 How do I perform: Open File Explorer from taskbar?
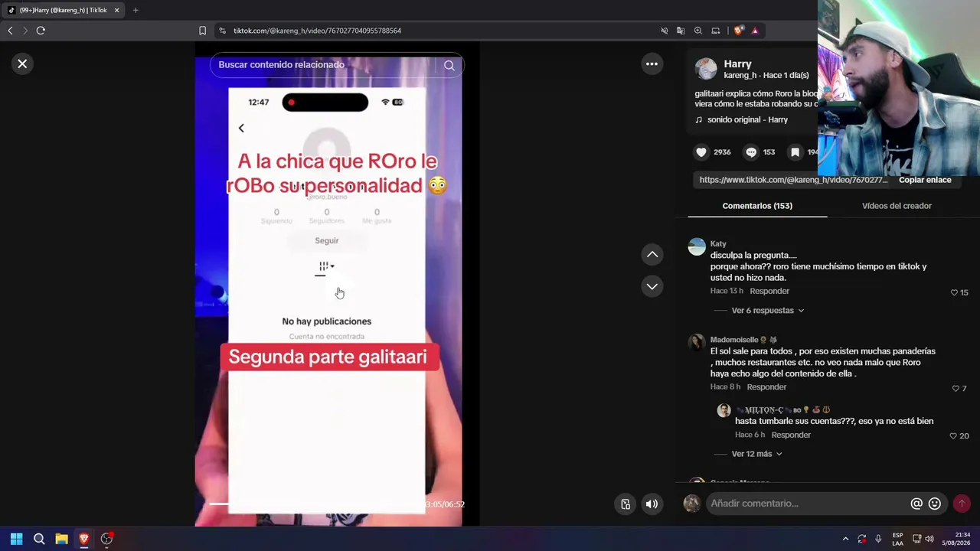61,539
